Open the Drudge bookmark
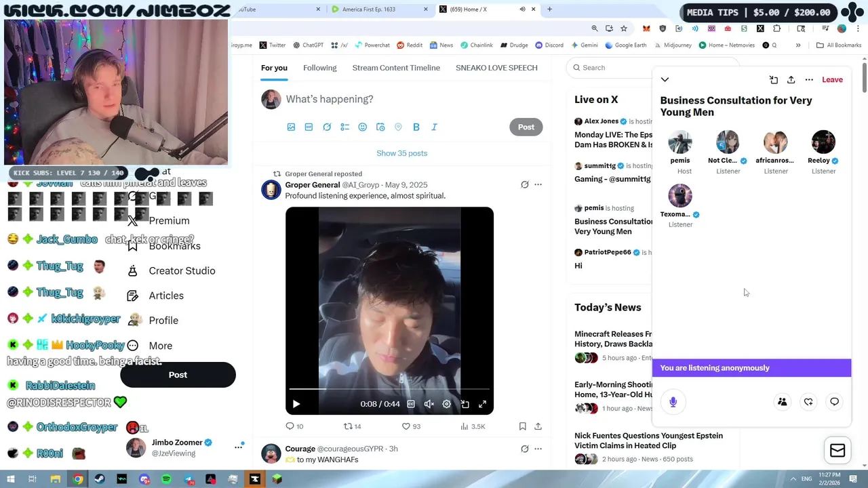Image resolution: width=868 pixels, height=488 pixels. pyautogui.click(x=514, y=45)
